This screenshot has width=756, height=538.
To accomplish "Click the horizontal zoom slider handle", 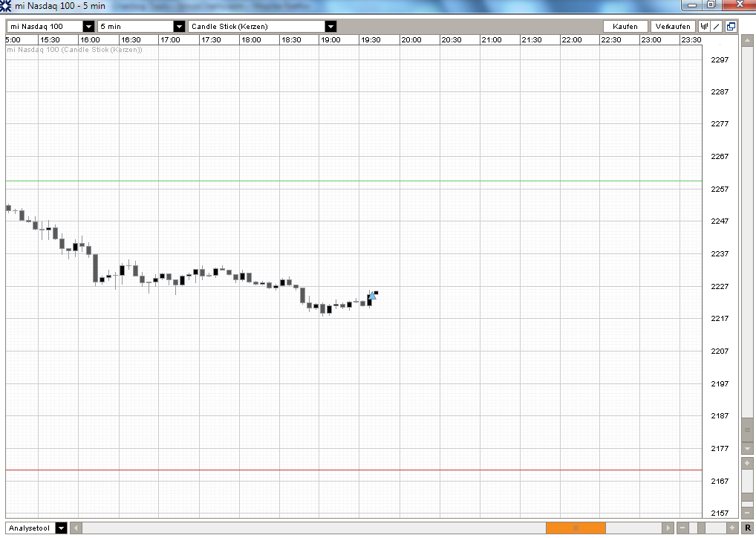I will 702,528.
